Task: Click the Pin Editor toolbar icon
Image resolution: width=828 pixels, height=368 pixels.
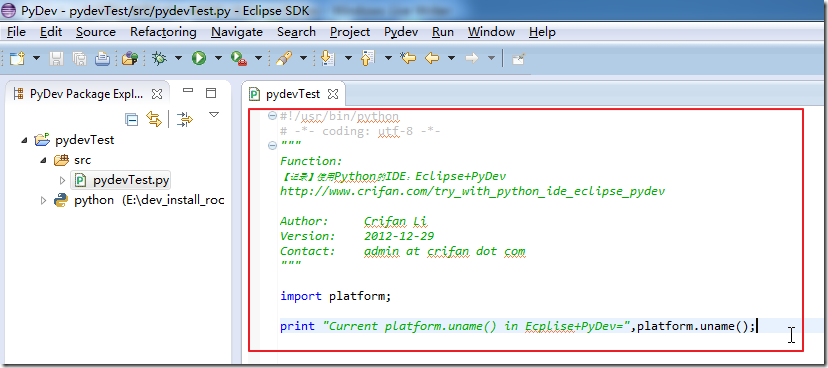Action: [519, 59]
